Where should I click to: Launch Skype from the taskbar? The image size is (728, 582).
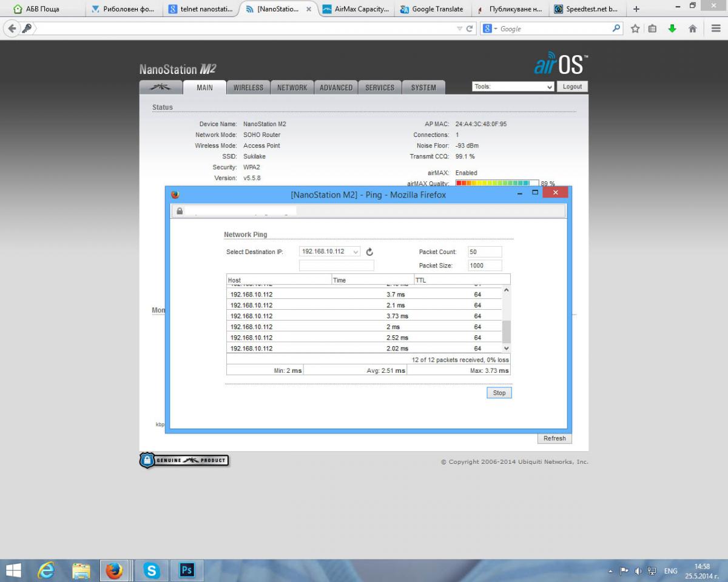[151, 570]
